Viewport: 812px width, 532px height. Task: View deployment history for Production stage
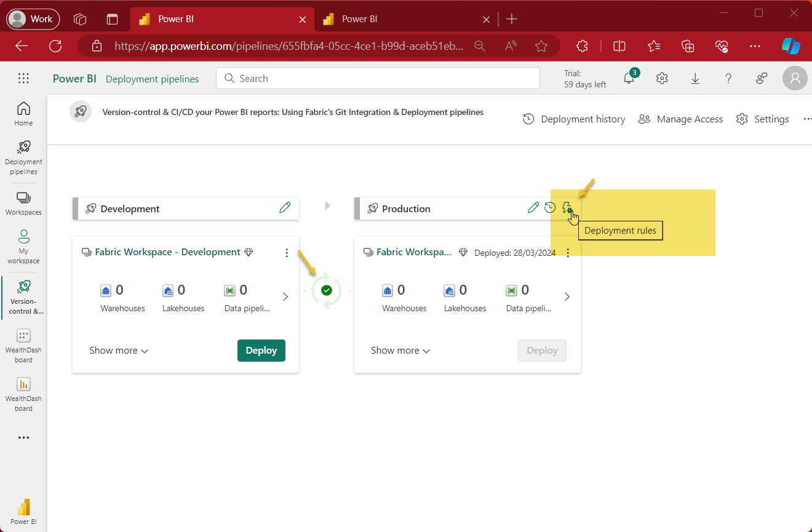click(x=550, y=207)
